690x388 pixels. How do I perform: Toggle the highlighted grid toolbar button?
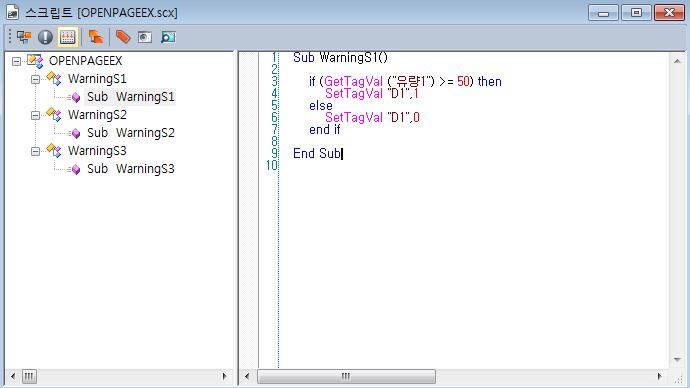click(67, 37)
